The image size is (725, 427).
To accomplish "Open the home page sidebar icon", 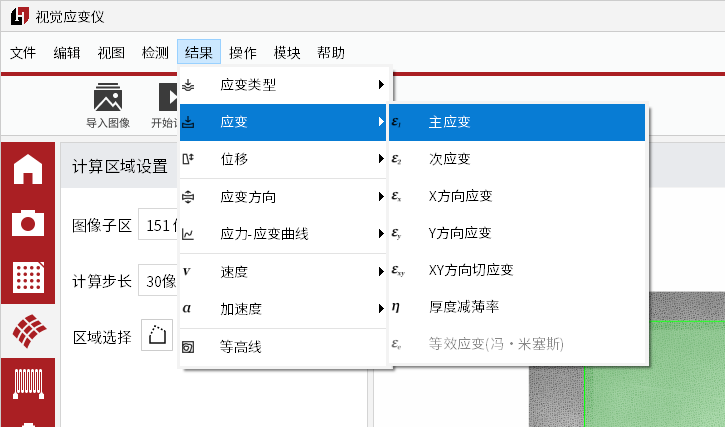I will (28, 168).
